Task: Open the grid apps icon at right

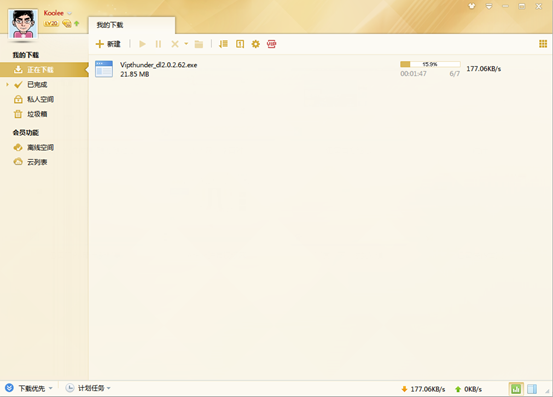Action: point(543,44)
